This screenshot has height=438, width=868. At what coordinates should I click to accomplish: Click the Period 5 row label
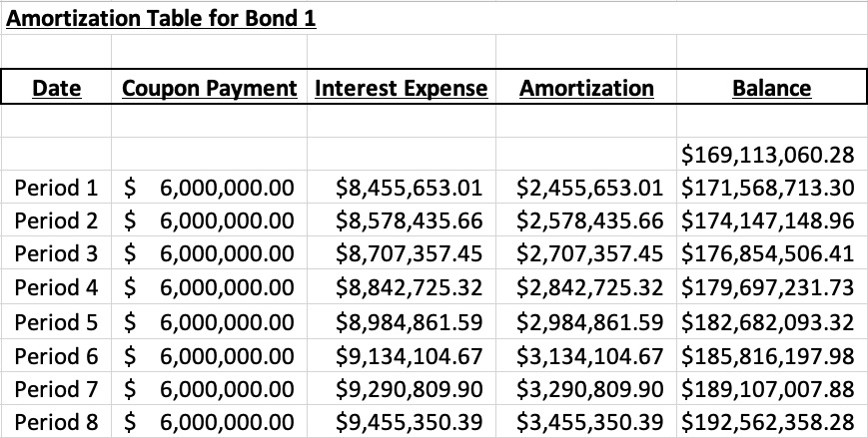[x=57, y=321]
